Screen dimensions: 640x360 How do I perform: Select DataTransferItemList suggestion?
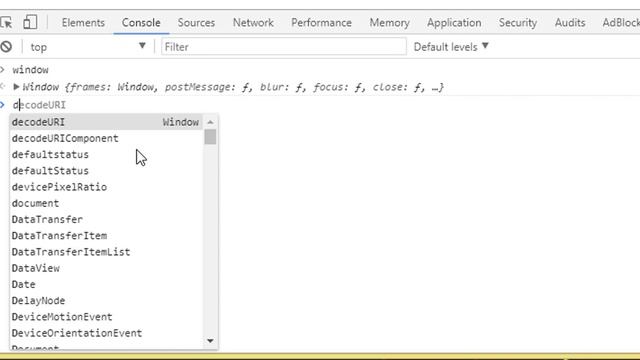pos(106,252)
